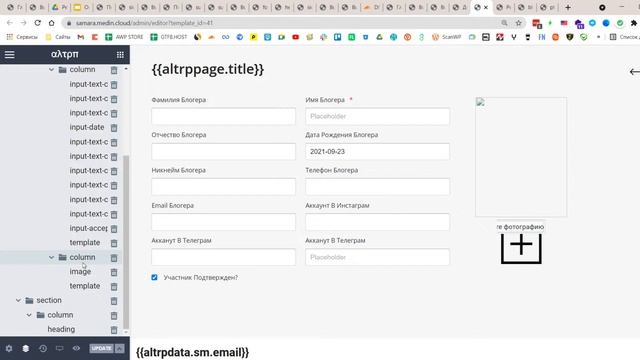Select the input-accept item in navigator
Image resolution: width=640 pixels, height=360 pixels.
[89, 228]
